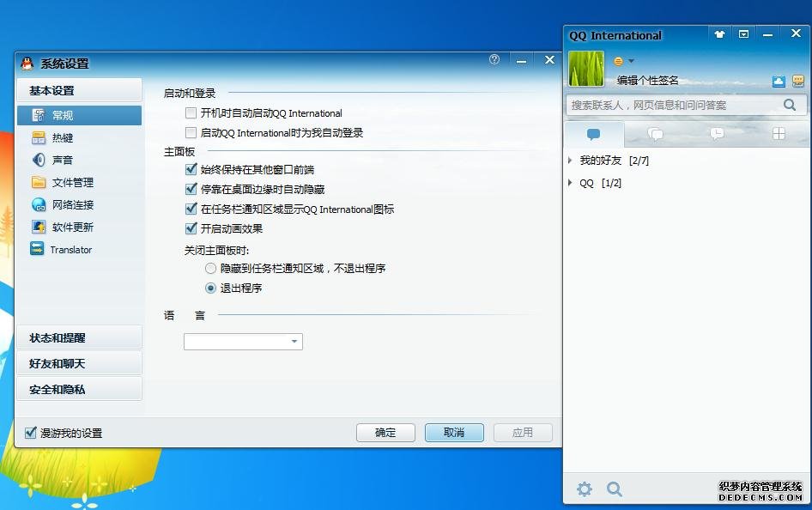Click the QQ penguin icon in the settings title bar
Image resolution: width=812 pixels, height=510 pixels.
tap(27, 64)
